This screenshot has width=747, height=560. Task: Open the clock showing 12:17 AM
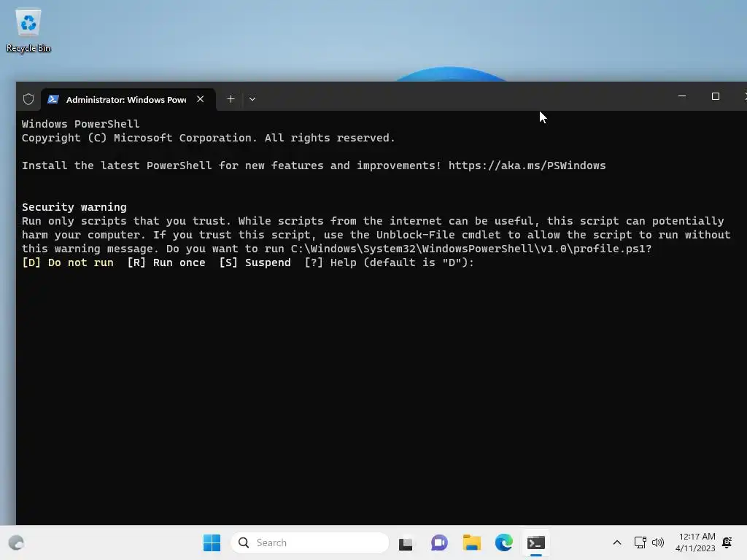tap(695, 542)
